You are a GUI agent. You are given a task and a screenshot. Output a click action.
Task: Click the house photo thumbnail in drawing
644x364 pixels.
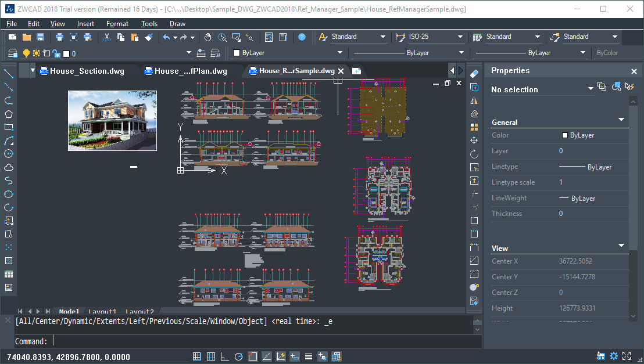tap(112, 120)
